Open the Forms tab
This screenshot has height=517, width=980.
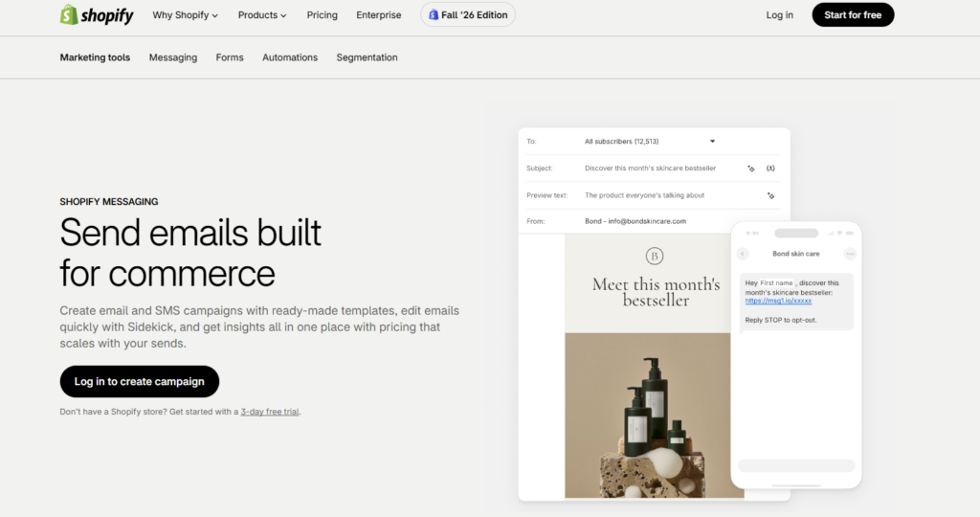(230, 57)
